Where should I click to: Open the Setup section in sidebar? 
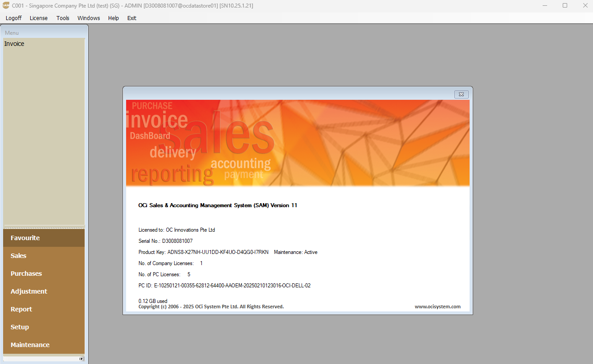(44, 327)
